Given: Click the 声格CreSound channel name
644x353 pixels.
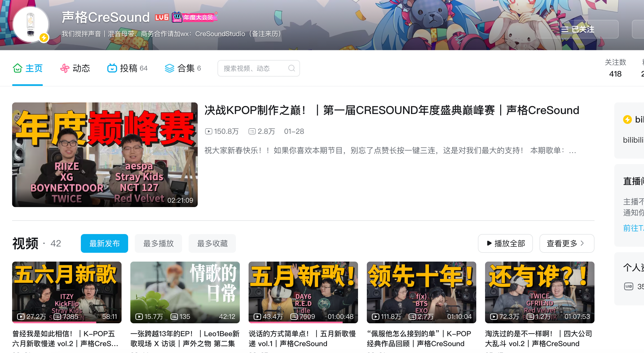Looking at the screenshot, I should 106,17.
